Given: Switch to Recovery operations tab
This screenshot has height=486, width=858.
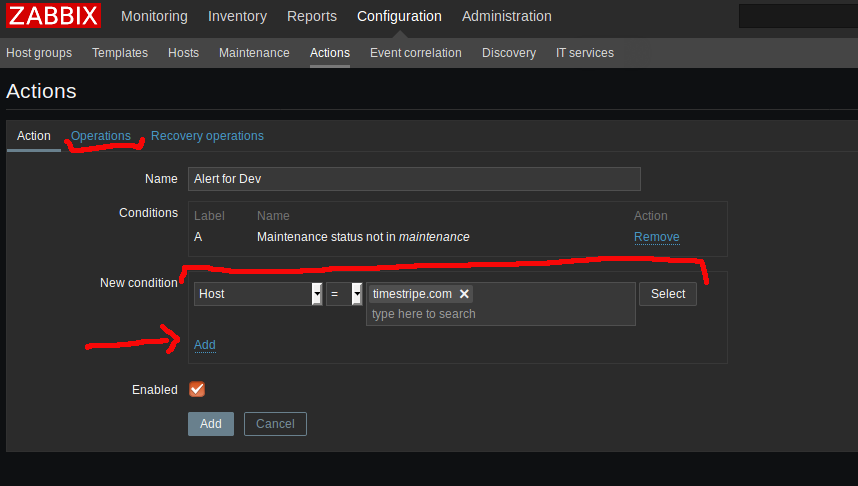Looking at the screenshot, I should pos(207,136).
